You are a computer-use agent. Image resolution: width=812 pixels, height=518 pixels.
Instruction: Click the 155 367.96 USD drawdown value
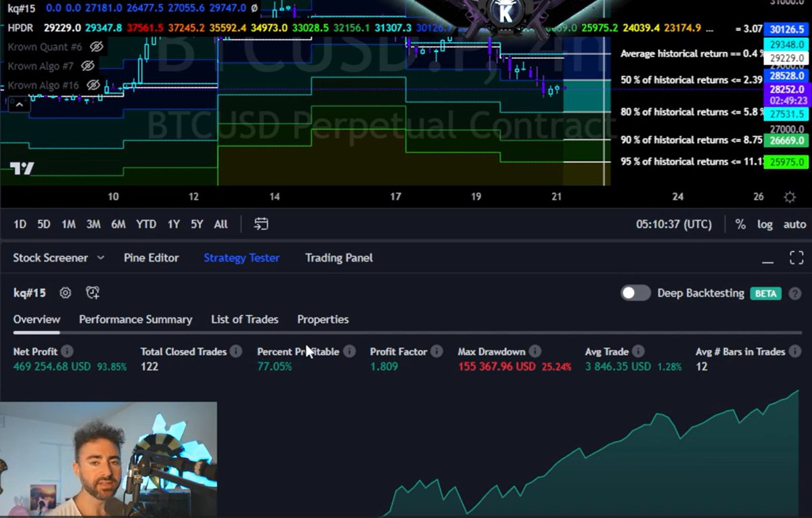pos(497,367)
